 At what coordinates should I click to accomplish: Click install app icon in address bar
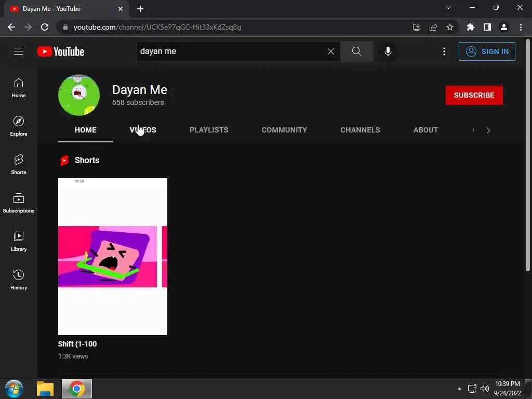(417, 27)
